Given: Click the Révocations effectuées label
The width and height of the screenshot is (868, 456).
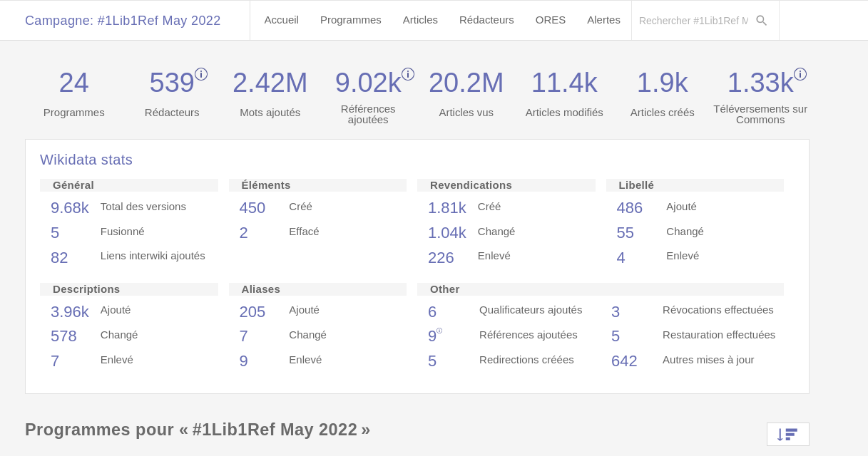Looking at the screenshot, I should click(x=718, y=309).
